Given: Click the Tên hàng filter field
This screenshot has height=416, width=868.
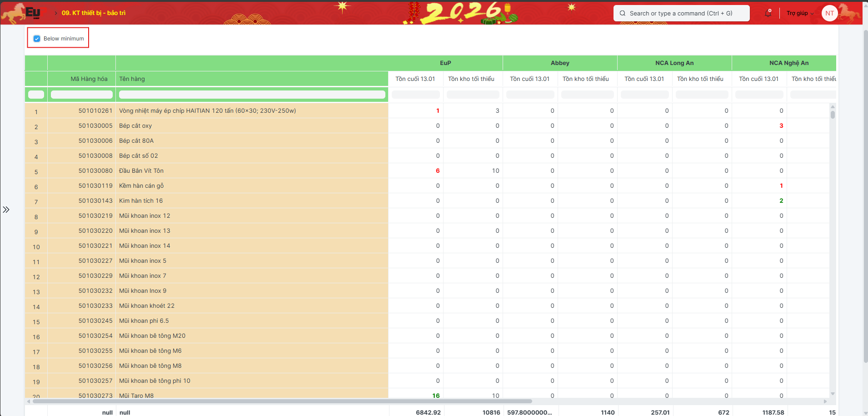Looking at the screenshot, I should pyautogui.click(x=252, y=95).
